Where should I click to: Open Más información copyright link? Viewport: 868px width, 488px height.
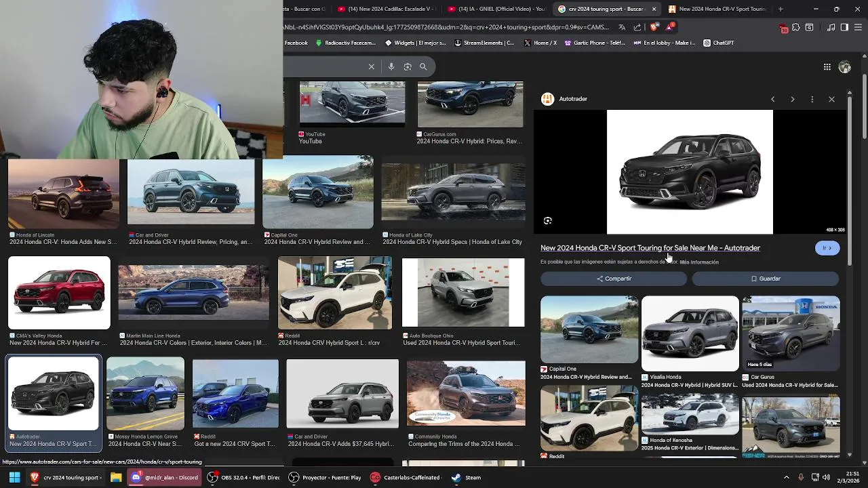click(x=699, y=262)
